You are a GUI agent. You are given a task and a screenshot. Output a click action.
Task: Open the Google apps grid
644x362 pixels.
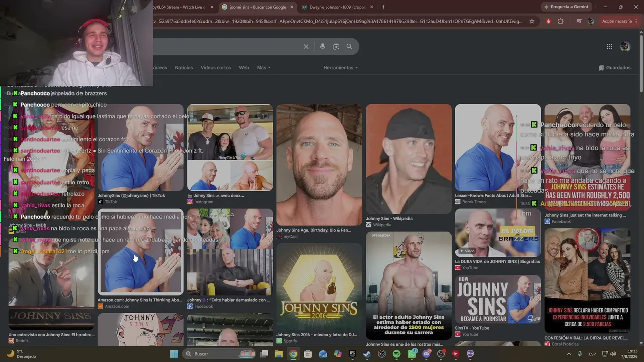(x=609, y=47)
